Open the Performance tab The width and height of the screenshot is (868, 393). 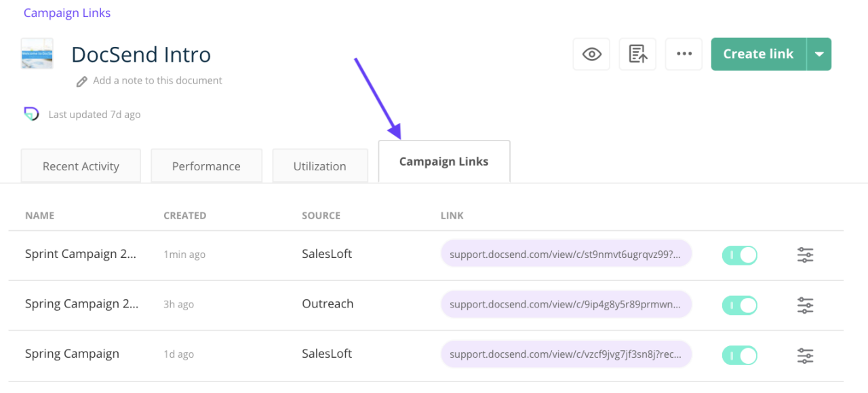point(206,166)
